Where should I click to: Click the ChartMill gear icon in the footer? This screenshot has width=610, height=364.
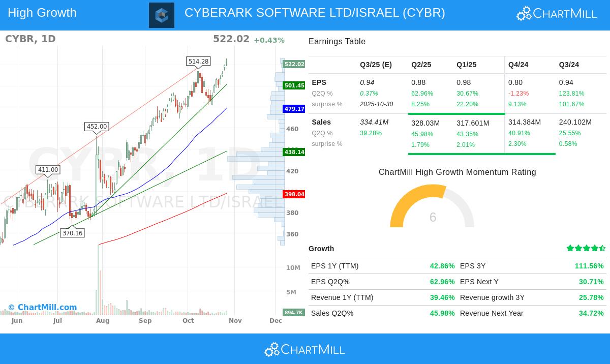point(271,349)
